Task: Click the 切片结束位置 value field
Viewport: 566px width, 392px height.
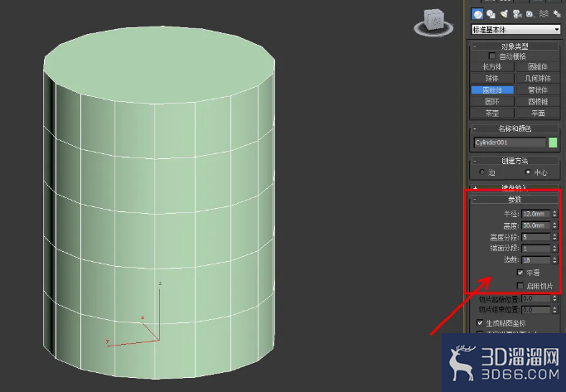Action: pos(536,310)
